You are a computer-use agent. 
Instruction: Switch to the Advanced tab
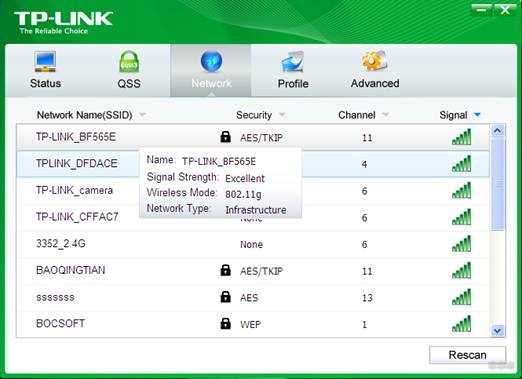[x=375, y=71]
